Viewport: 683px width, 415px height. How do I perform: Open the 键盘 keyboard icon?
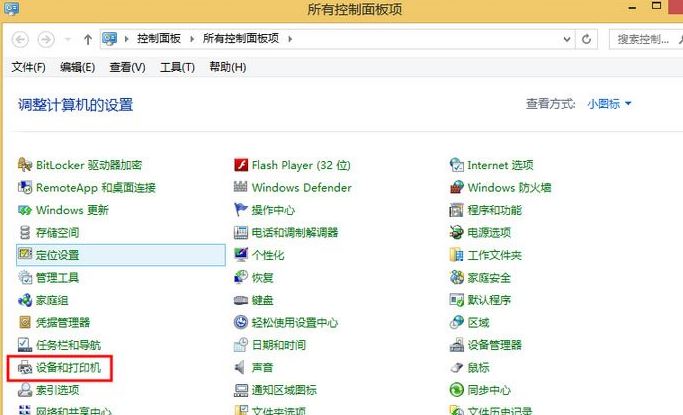pyautogui.click(x=241, y=300)
